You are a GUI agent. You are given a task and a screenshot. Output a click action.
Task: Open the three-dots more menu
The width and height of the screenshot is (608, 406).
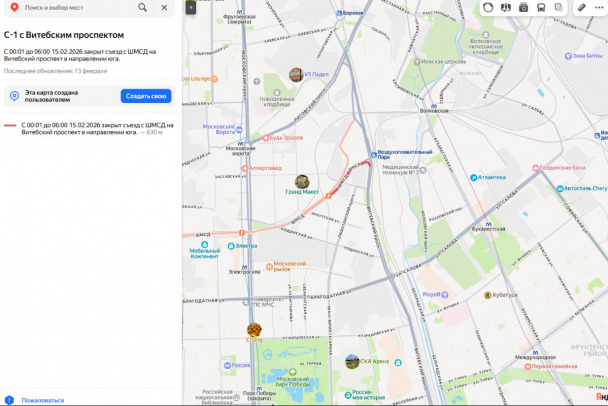[x=600, y=7]
